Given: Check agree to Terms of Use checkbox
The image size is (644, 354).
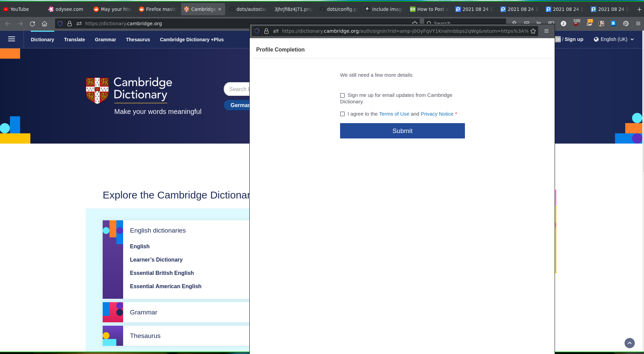Looking at the screenshot, I should click(x=342, y=114).
